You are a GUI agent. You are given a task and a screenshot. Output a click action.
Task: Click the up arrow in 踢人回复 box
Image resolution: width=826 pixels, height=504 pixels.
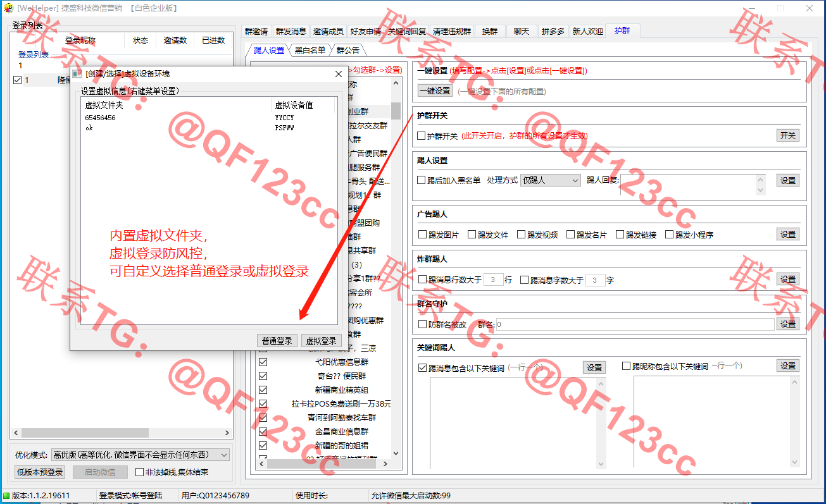pyautogui.click(x=761, y=179)
